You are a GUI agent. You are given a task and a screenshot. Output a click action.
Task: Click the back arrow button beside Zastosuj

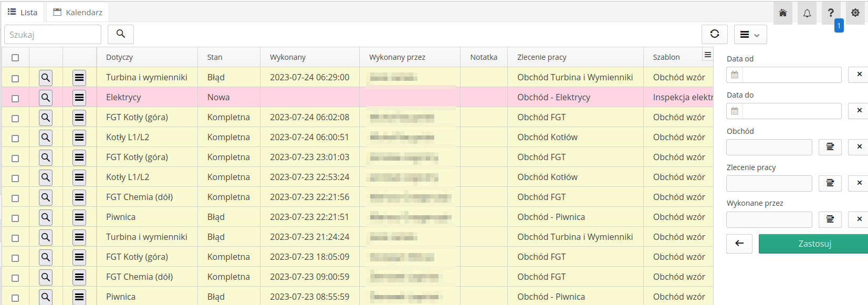pyautogui.click(x=739, y=244)
